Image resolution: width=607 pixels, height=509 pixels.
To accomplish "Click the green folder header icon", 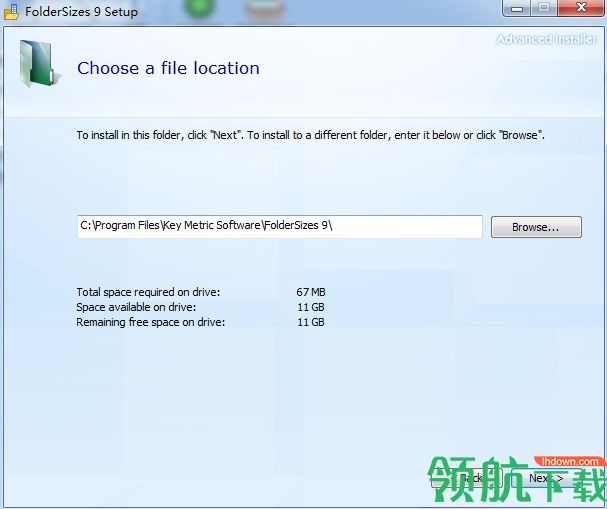I will pos(39,63).
